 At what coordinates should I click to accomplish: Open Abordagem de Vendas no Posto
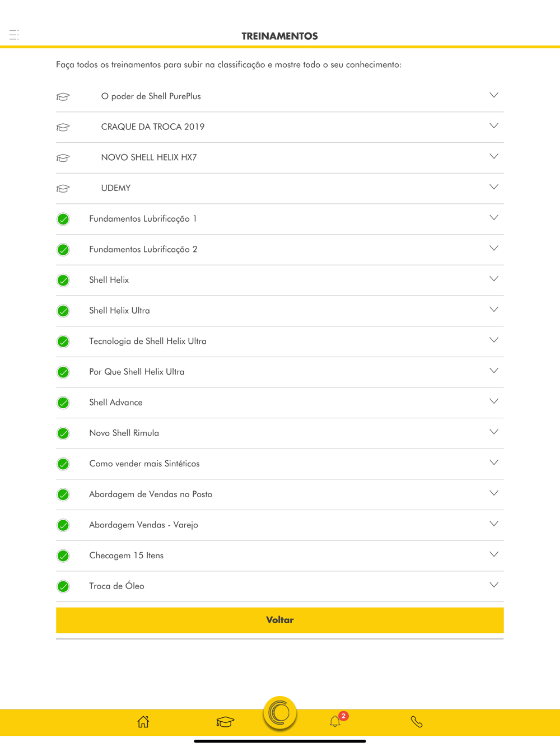pyautogui.click(x=280, y=494)
